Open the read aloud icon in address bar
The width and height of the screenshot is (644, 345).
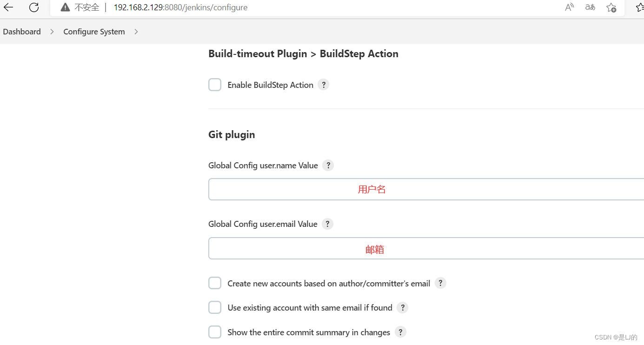[570, 7]
